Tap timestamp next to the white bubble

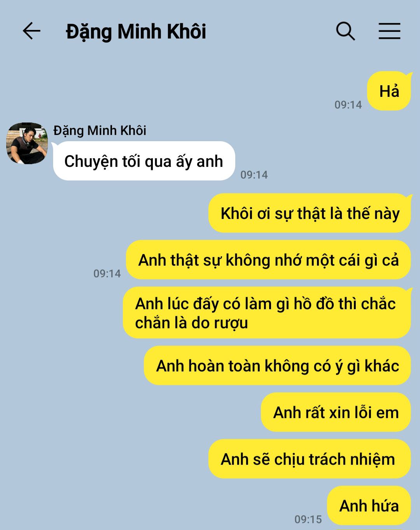click(x=254, y=175)
